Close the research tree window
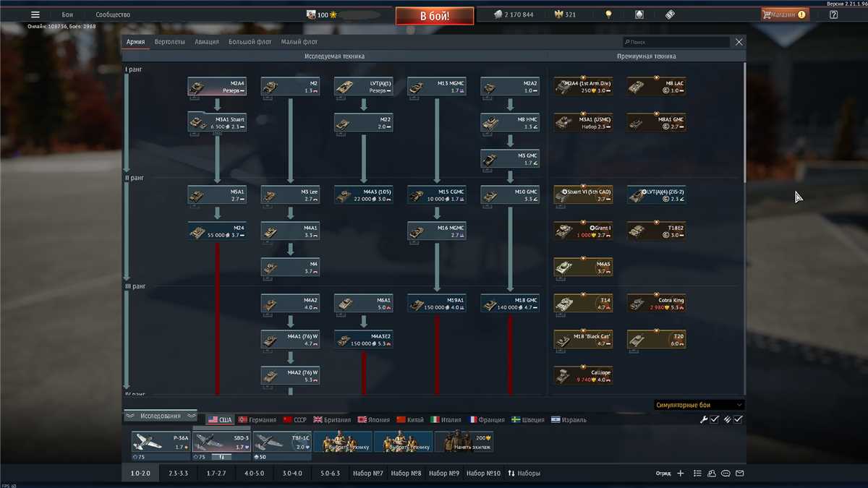 pyautogui.click(x=739, y=42)
